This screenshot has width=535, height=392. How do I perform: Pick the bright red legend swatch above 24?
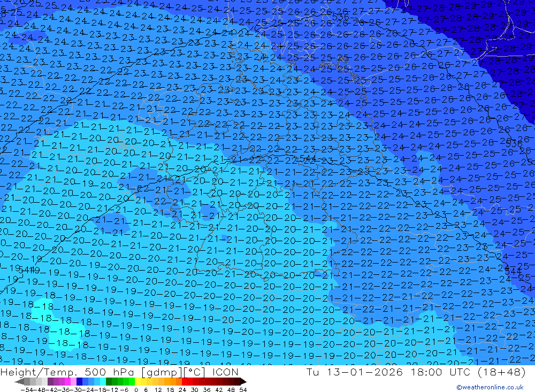[x=185, y=382]
